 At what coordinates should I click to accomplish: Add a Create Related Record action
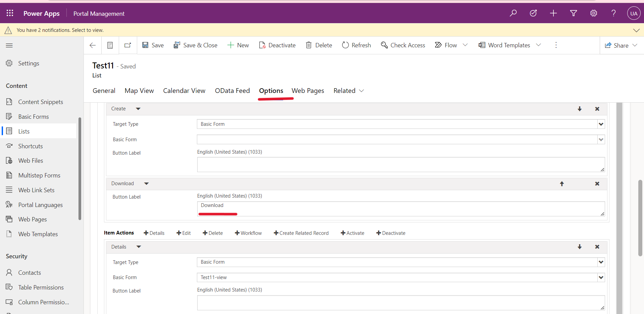[x=301, y=233]
